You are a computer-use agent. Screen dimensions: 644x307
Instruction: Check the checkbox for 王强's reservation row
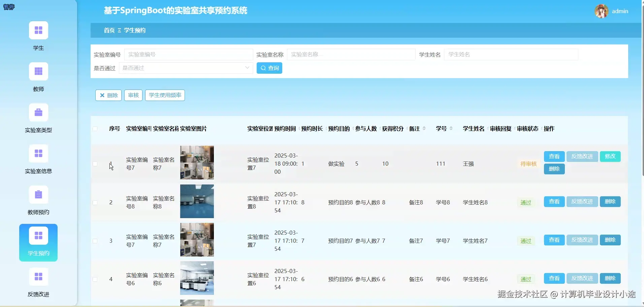95,164
